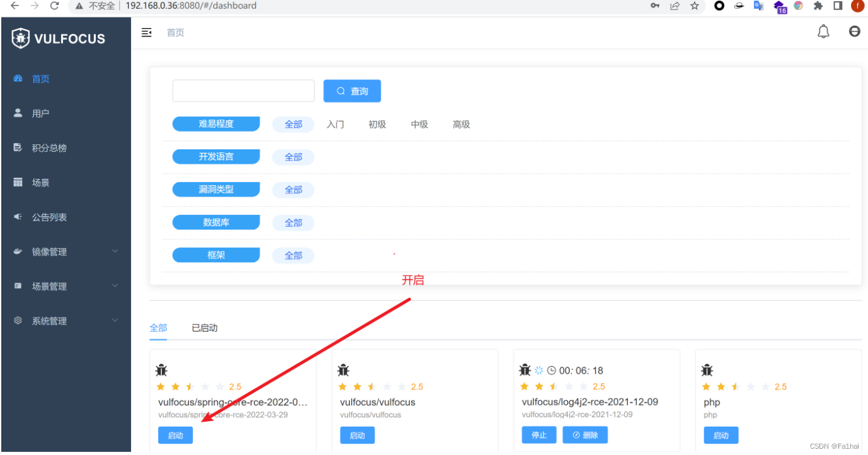Click the 漏洞类型 filter label
The image size is (868, 455).
(216, 190)
